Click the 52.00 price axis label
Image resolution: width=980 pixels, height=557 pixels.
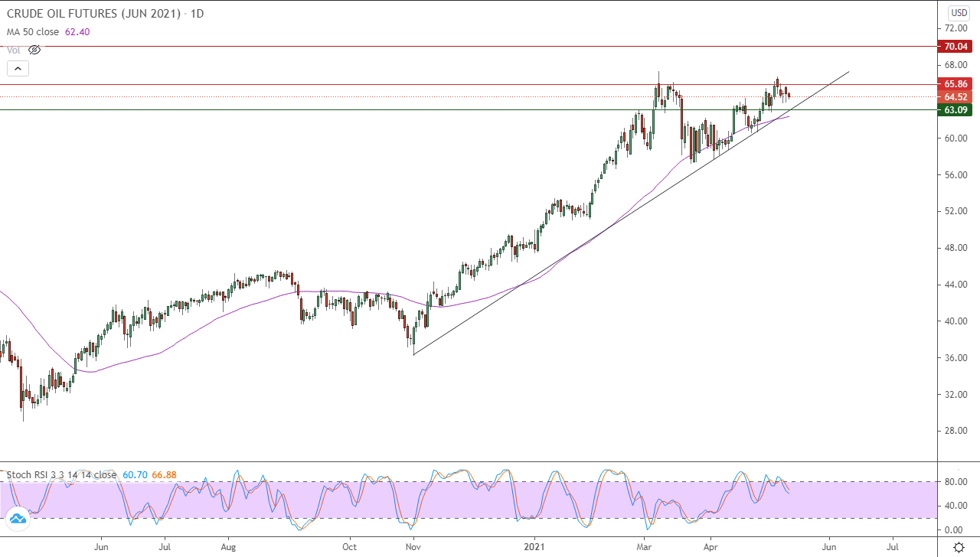(956, 211)
